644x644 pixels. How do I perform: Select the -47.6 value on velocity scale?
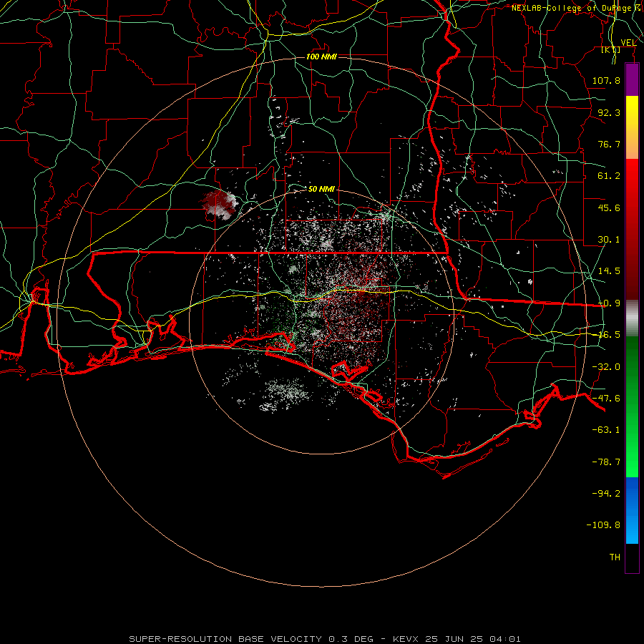click(x=606, y=399)
